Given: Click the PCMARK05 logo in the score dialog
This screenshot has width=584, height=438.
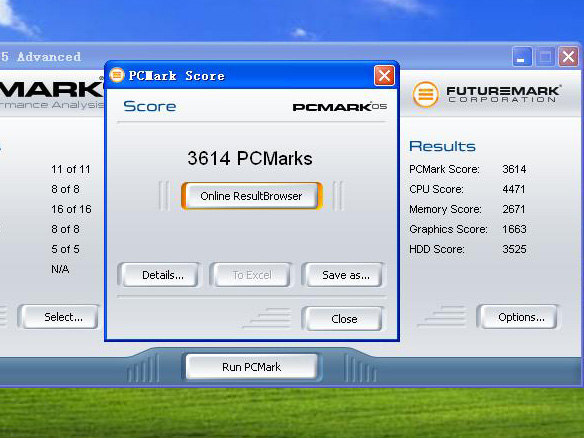Looking at the screenshot, I should (339, 107).
